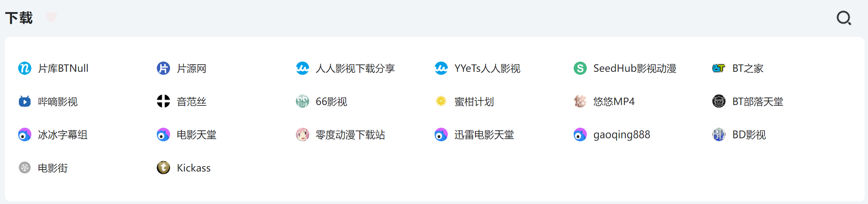Screen dimensions: 868x204
Task: Click the search magnifier icon
Action: click(x=843, y=18)
